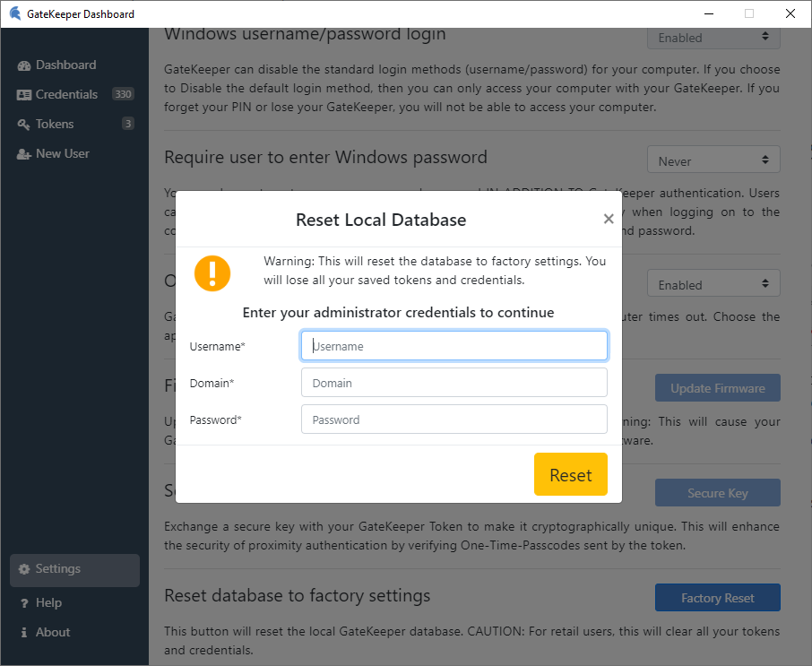The width and height of the screenshot is (812, 666).
Task: Open the Windows login Enabled dropdown
Action: click(x=713, y=38)
